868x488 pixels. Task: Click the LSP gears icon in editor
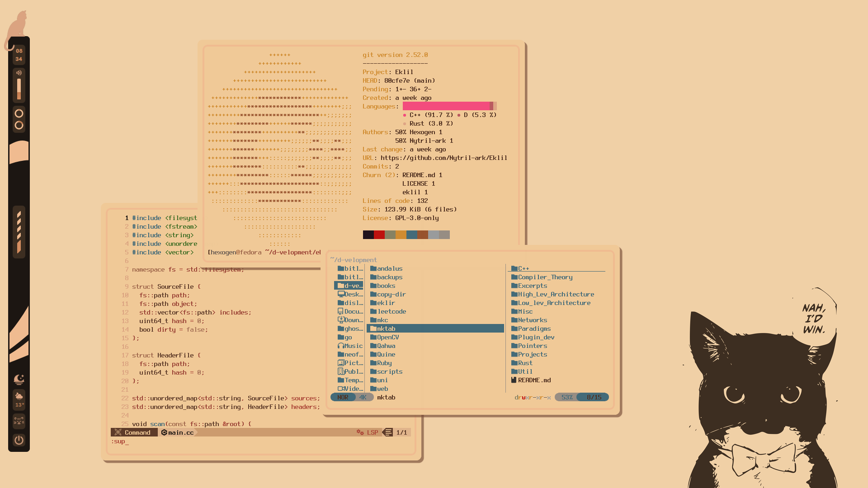360,432
